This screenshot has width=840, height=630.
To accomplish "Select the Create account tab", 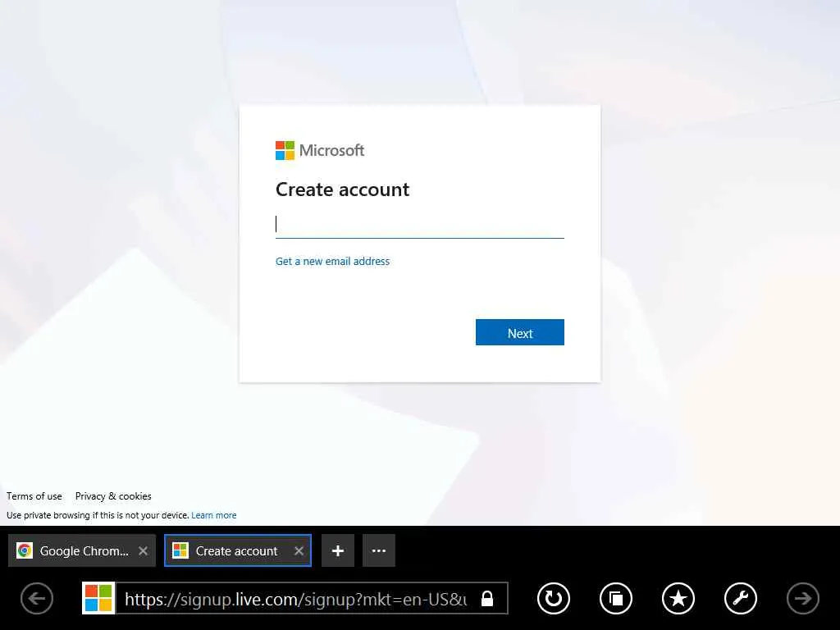I will 237,550.
